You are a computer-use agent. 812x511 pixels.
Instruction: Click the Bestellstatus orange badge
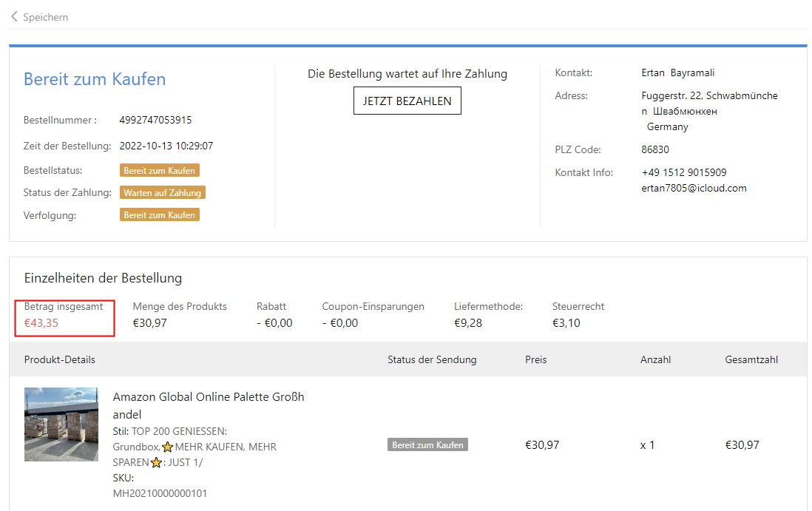[160, 171]
